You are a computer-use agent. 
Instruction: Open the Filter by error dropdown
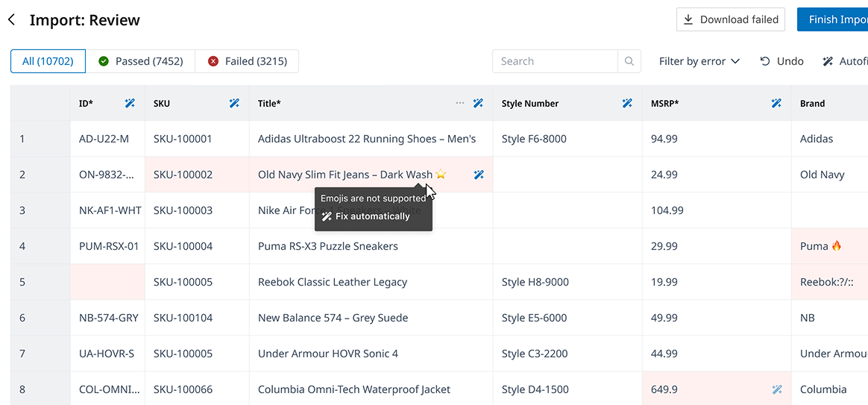pos(699,61)
